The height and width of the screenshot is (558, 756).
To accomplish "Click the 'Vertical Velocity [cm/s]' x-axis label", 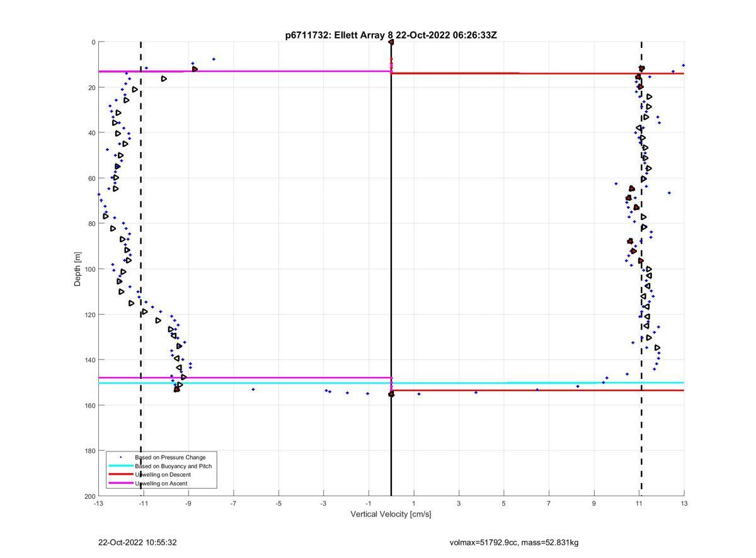I will (x=391, y=514).
